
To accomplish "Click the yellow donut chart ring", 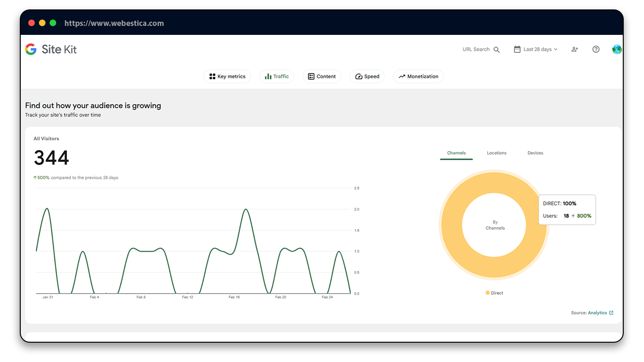I will coord(452,224).
